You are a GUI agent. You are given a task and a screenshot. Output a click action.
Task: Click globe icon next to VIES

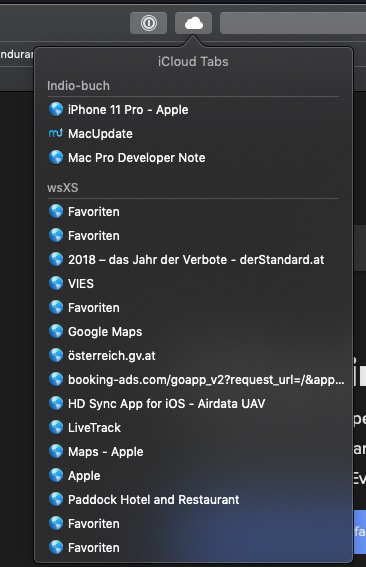coord(56,283)
